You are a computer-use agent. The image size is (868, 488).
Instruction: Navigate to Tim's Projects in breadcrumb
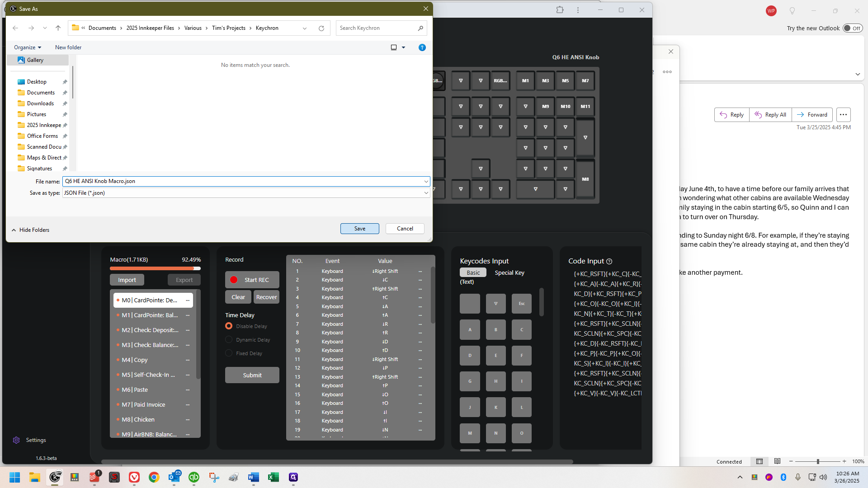tap(228, 28)
